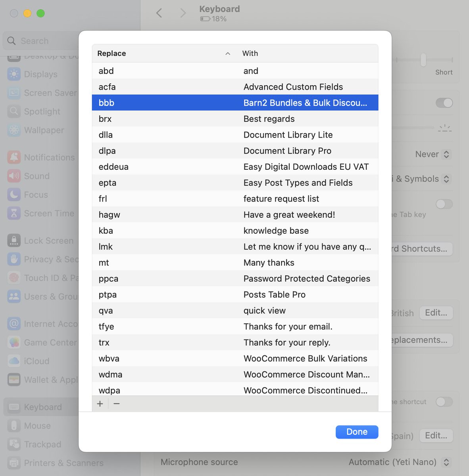Select the Spotlight sidebar icon
This screenshot has width=469, height=476.
pyautogui.click(x=14, y=111)
